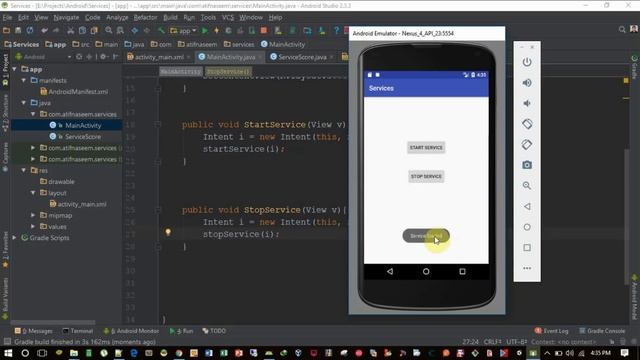Toggle the Build Variants side button
Viewport: 640px width, 360px height.
(x=5, y=299)
